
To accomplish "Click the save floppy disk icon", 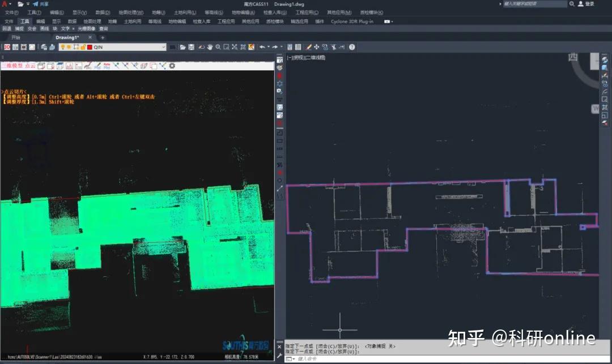I will coord(192,47).
